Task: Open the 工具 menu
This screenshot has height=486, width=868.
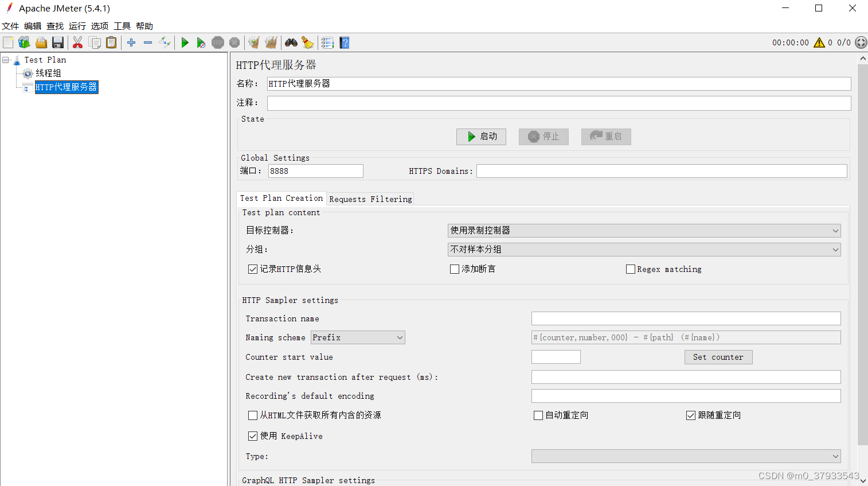Action: click(x=122, y=26)
